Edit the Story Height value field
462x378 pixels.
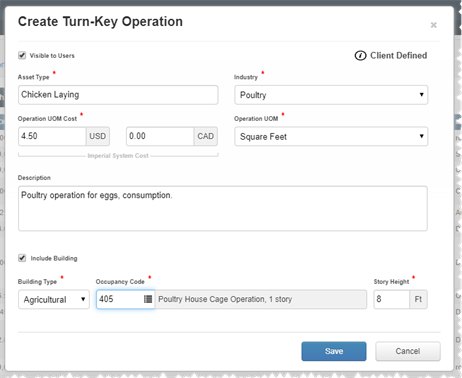coord(392,299)
